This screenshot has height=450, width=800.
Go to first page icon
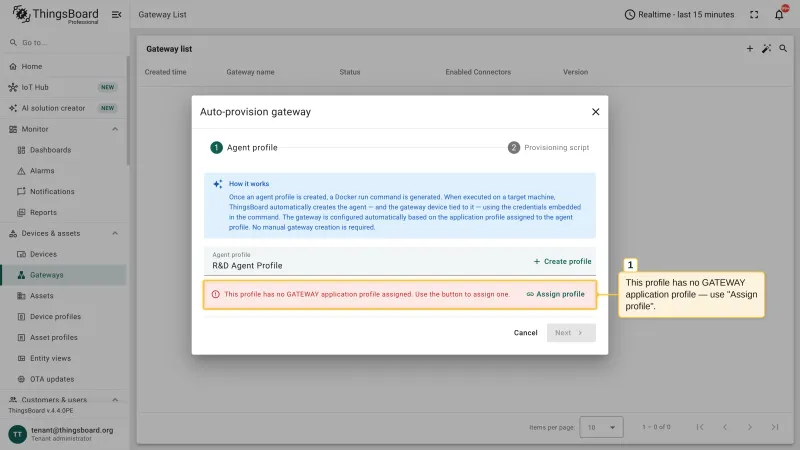pos(700,427)
